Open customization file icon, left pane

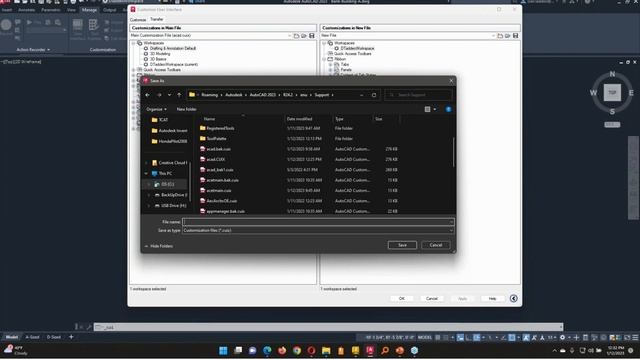point(304,36)
